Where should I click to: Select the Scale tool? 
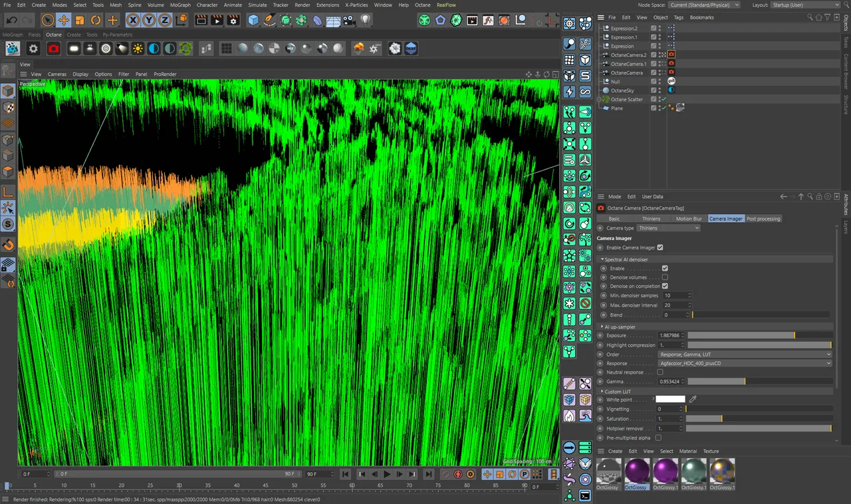80,21
